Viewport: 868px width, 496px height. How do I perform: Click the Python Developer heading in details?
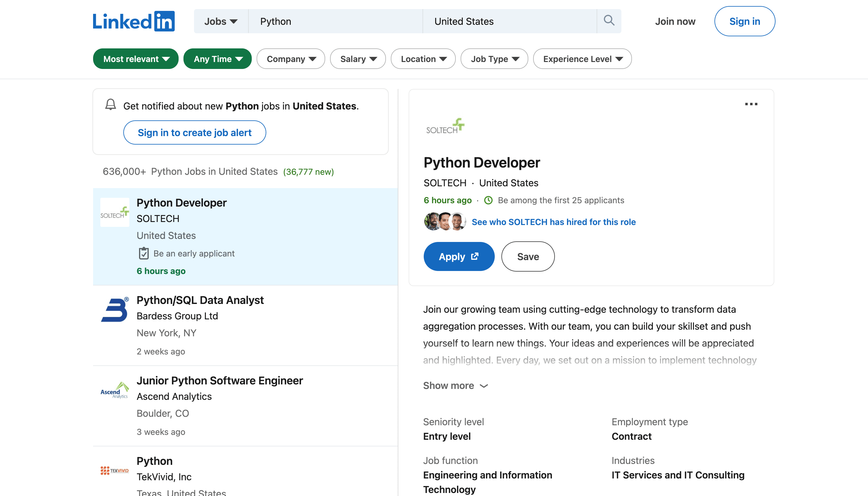pyautogui.click(x=482, y=162)
